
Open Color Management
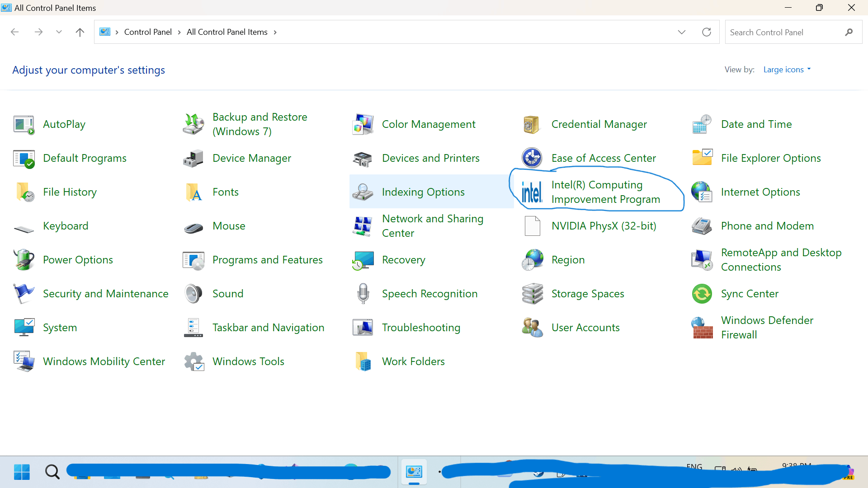coord(429,124)
